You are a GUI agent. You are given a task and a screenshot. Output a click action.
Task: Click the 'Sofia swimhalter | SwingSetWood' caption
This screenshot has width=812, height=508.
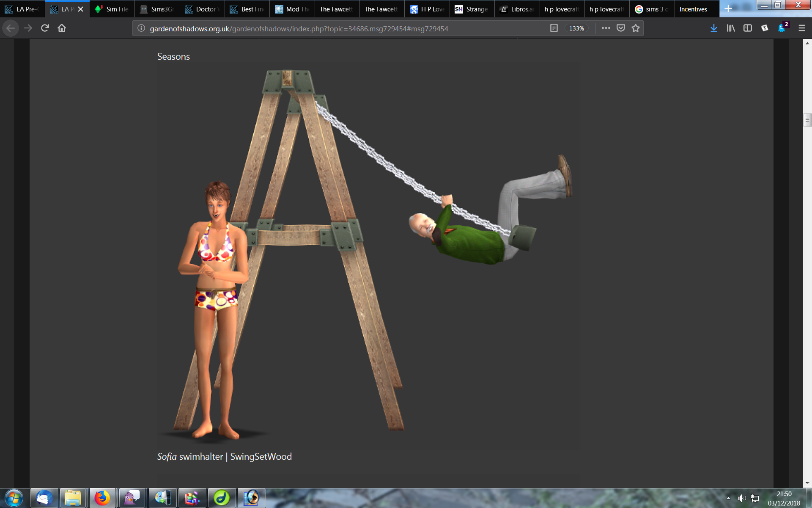(x=225, y=457)
